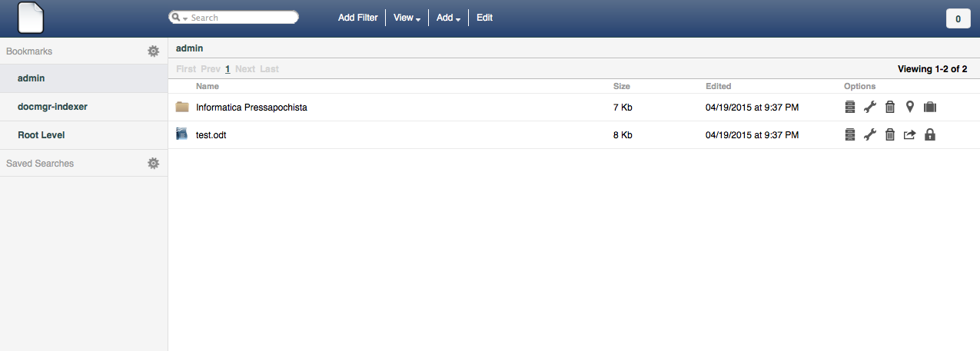
Task: Click edited date of test.odt
Action: click(x=752, y=135)
